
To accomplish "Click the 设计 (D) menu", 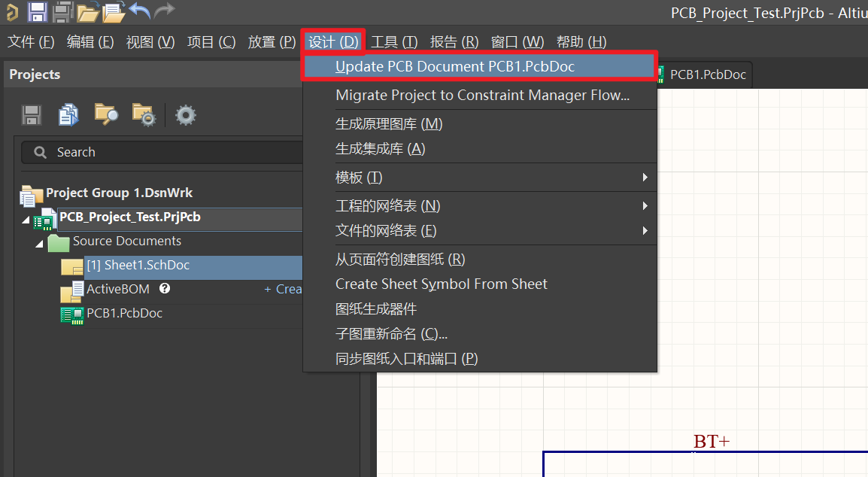I will (x=333, y=42).
